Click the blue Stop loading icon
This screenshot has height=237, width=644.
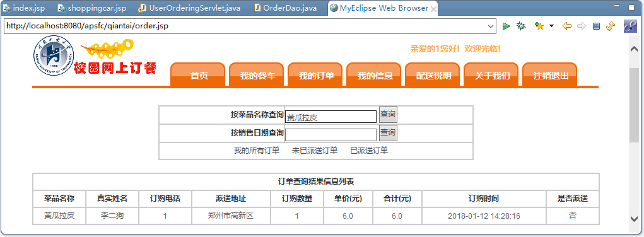(x=596, y=26)
